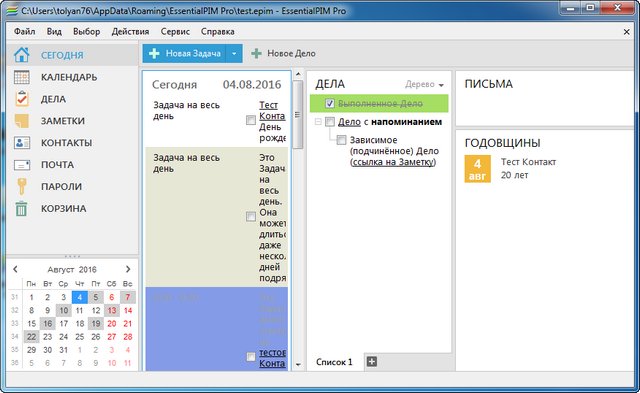Click the '20 лет' anniversary text
640x393 pixels.
click(x=514, y=175)
